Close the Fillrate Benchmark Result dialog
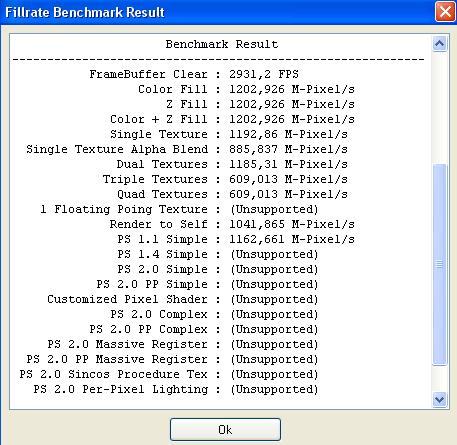Viewport: 457px width, 445px height. click(445, 12)
